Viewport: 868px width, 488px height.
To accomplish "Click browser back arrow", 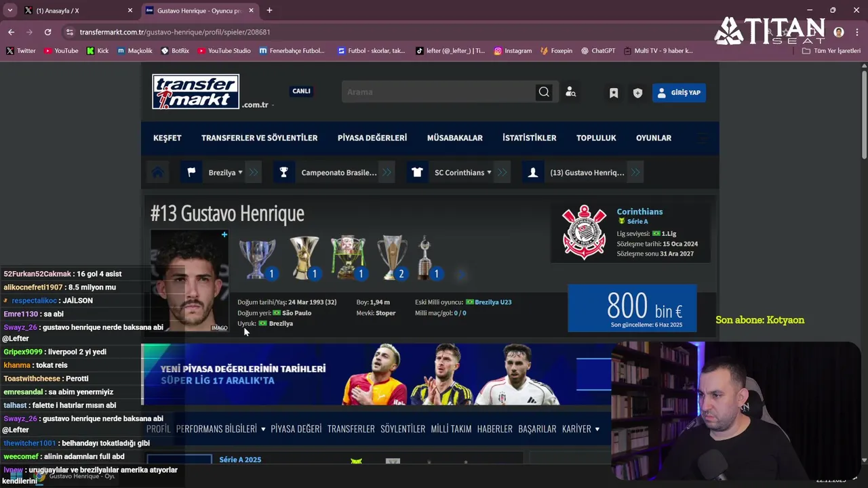I will [11, 32].
